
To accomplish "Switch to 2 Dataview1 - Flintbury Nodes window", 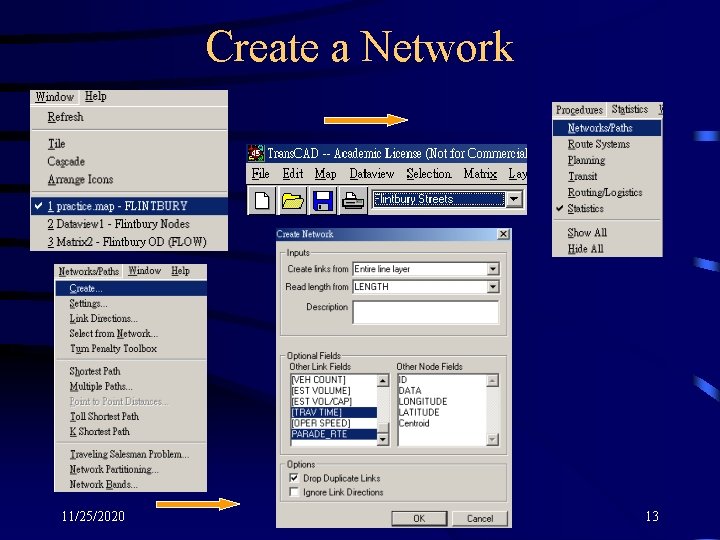I will [x=129, y=224].
